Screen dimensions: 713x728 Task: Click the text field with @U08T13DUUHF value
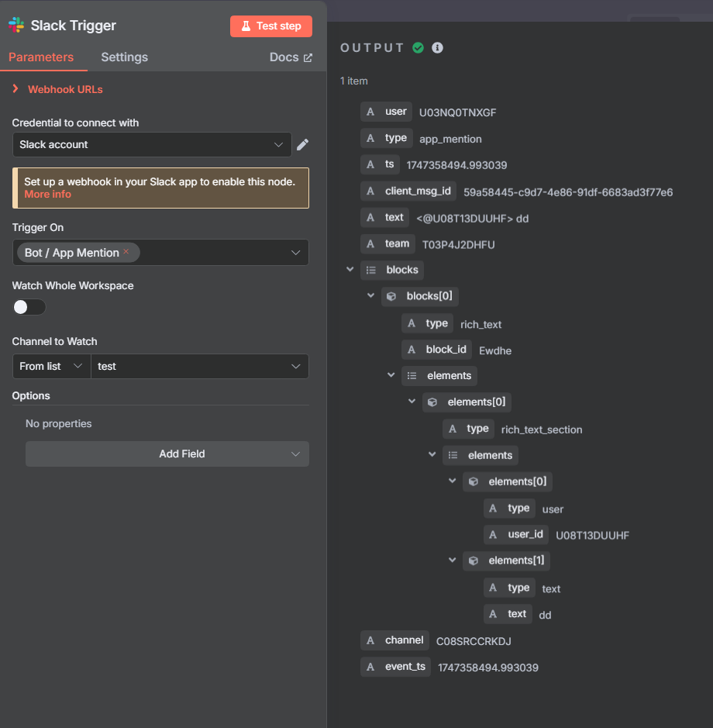pos(385,217)
